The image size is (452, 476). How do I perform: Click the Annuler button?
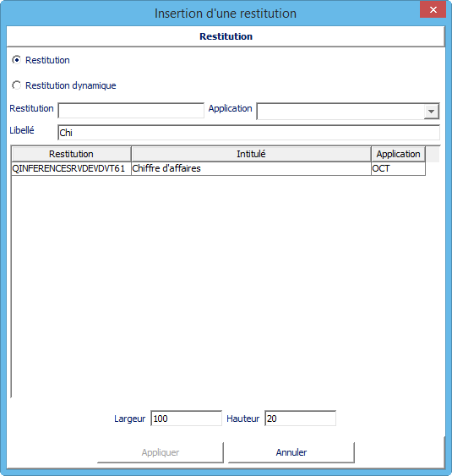click(x=291, y=452)
